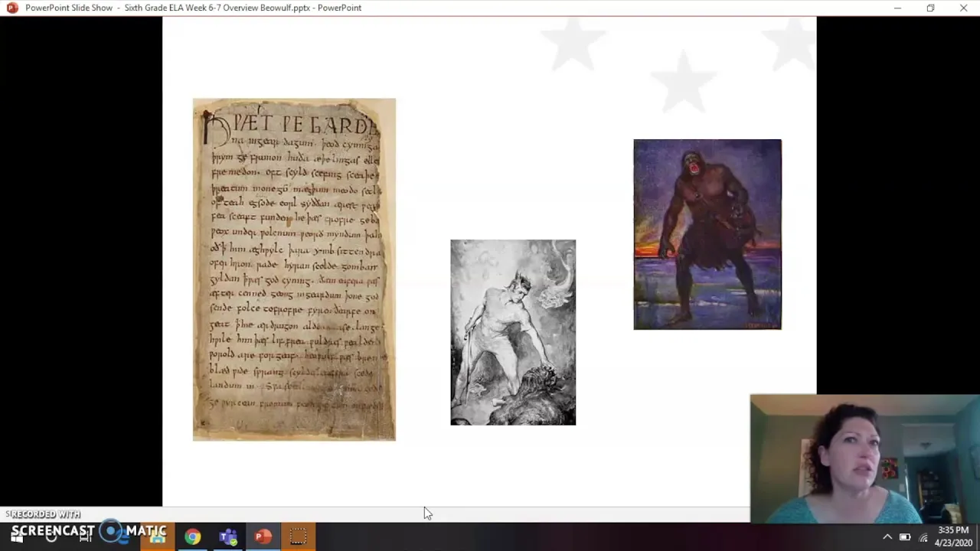Click the colorful Grendel monster painting

click(707, 234)
